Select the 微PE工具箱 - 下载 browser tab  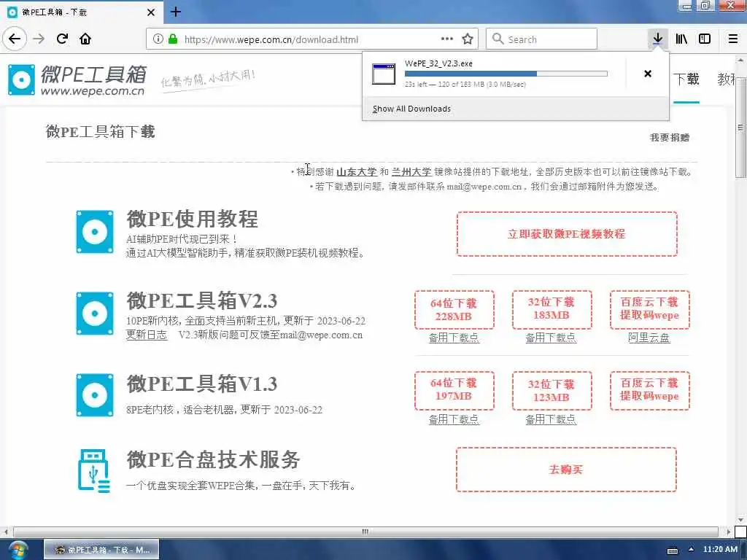82,12
